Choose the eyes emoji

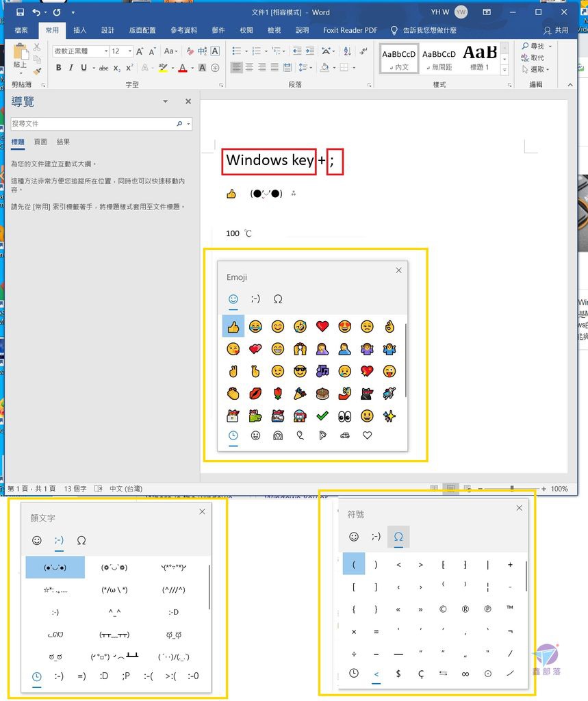pos(345,416)
